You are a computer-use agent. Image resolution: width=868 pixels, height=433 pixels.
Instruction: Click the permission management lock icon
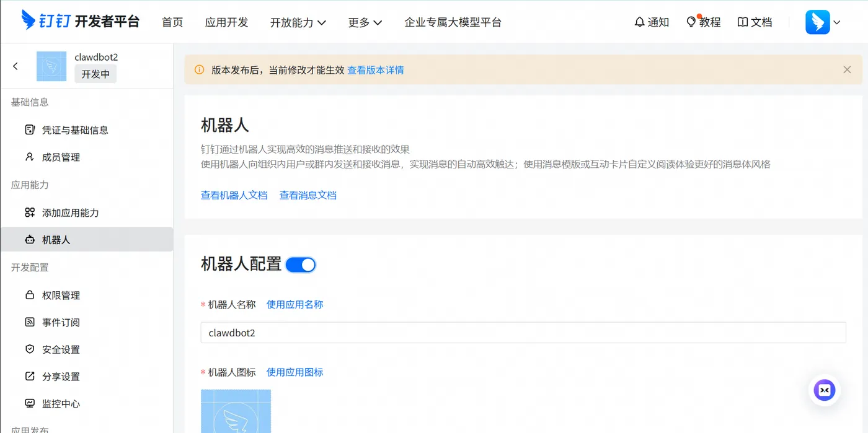[x=29, y=295]
